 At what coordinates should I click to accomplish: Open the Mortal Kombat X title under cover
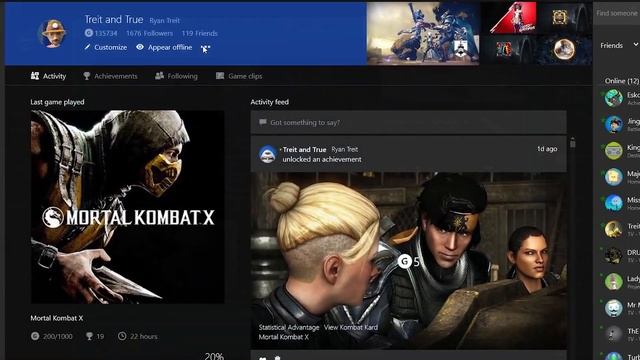point(57,318)
